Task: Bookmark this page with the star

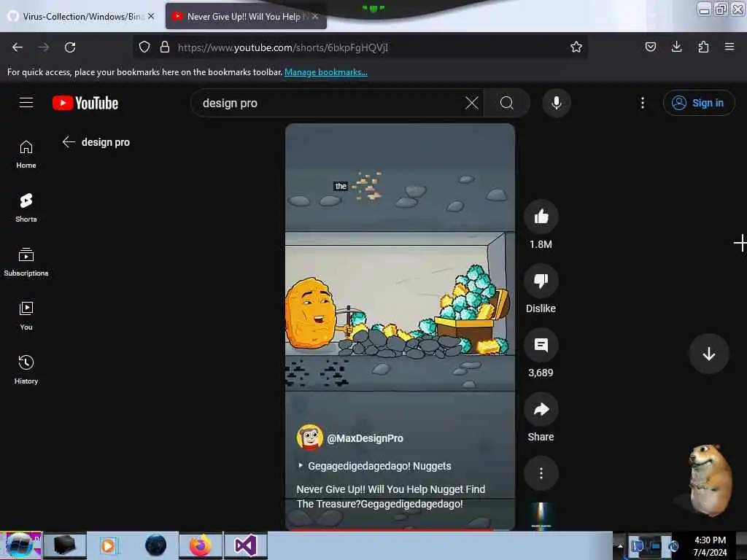Action: pyautogui.click(x=576, y=47)
